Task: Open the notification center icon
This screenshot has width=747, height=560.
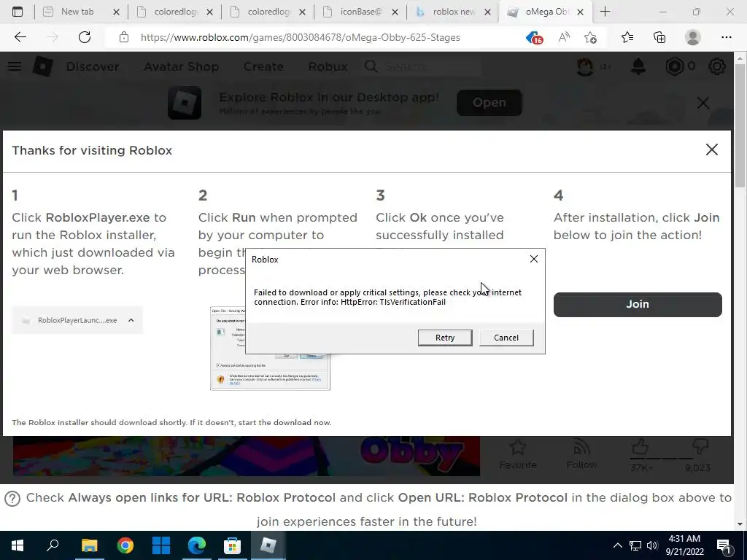Action: point(724,545)
